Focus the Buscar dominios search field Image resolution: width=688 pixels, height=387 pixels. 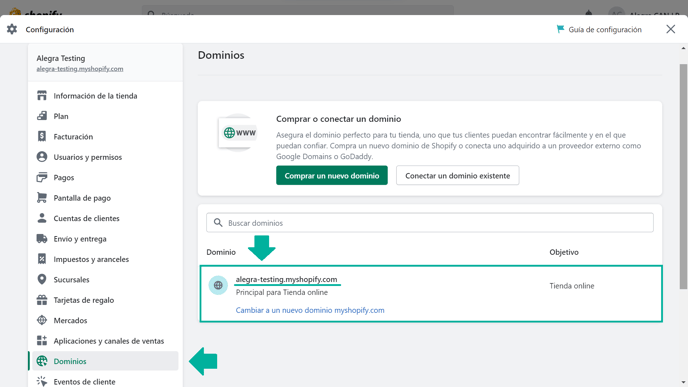[x=430, y=222]
